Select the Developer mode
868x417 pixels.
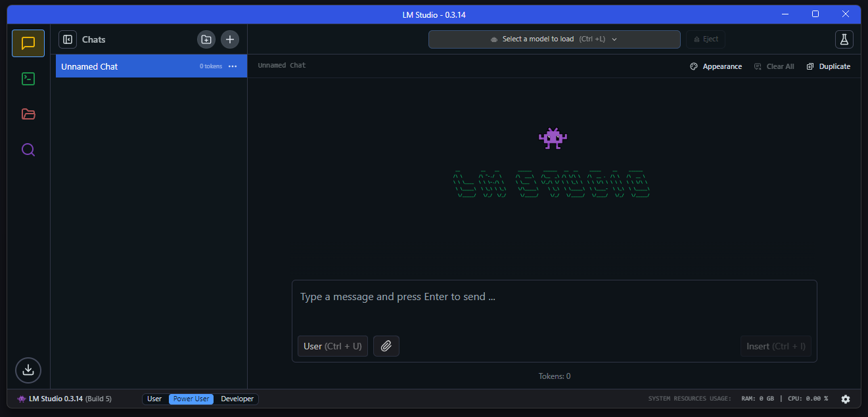tap(237, 399)
